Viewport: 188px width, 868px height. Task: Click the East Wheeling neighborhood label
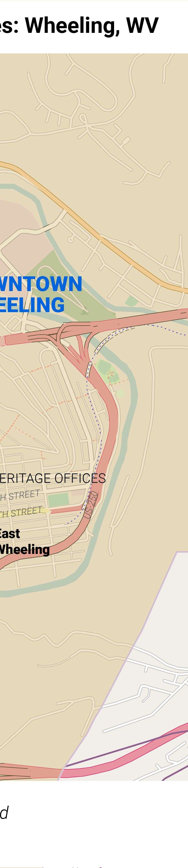[24, 541]
